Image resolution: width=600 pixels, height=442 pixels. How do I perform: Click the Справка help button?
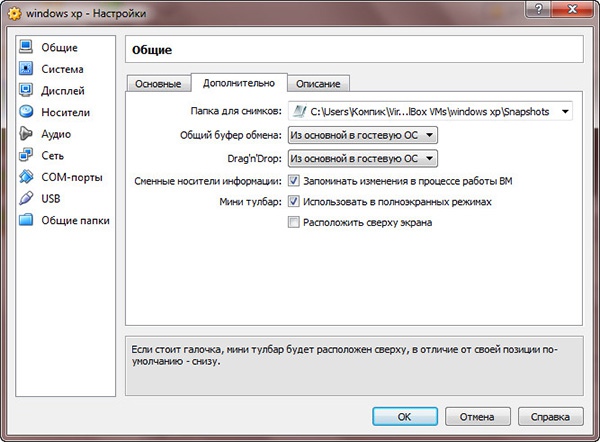551,415
